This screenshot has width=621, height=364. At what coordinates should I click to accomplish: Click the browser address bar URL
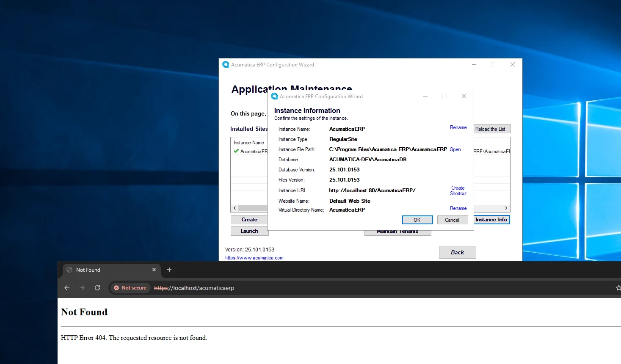click(x=194, y=288)
